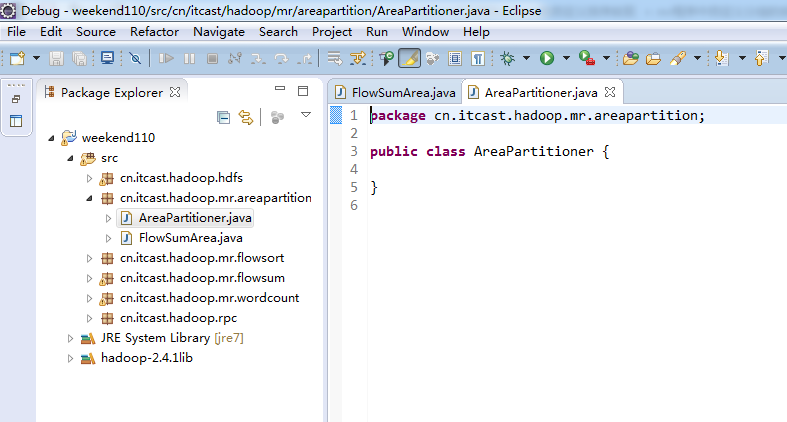Click the Search flashlight icon
This screenshot has height=422, width=787.
point(678,59)
